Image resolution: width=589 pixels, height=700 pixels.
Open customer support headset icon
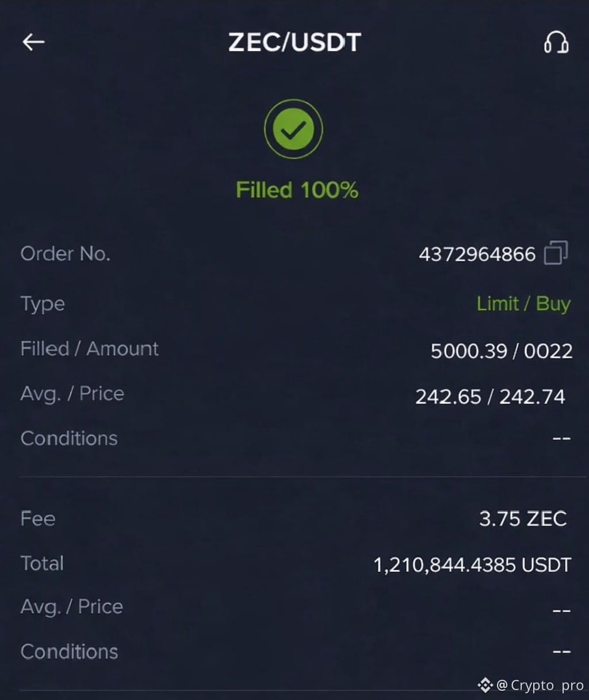point(556,42)
